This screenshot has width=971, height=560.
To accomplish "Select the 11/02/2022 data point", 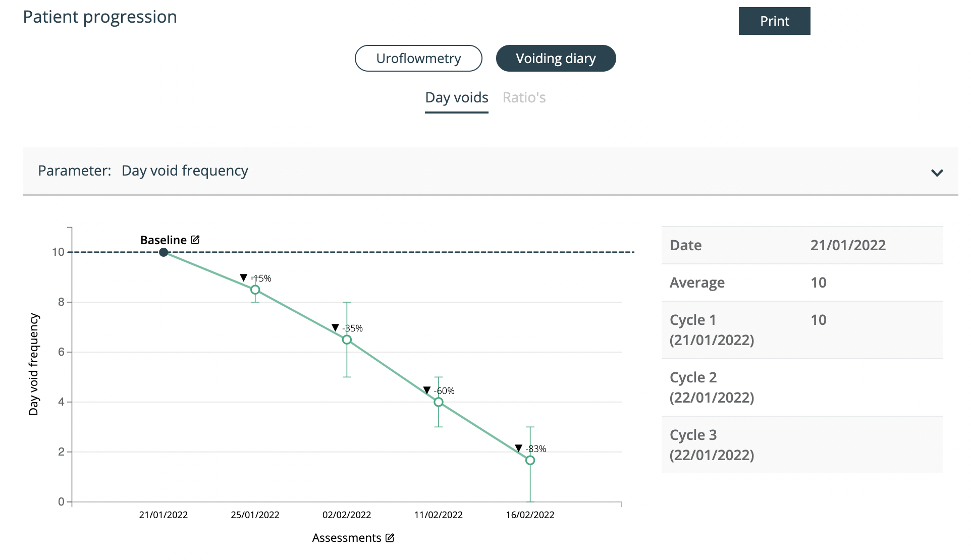I will click(x=439, y=402).
